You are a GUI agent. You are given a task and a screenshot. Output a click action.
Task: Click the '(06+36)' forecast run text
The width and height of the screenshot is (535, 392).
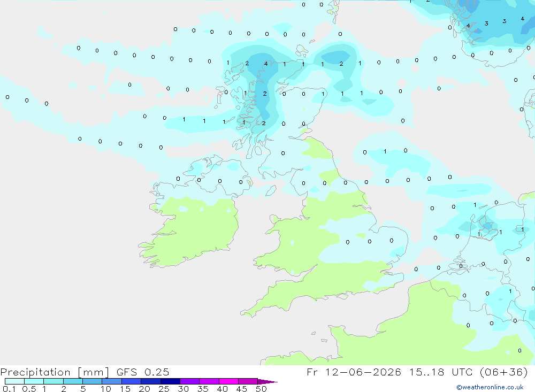coord(503,372)
